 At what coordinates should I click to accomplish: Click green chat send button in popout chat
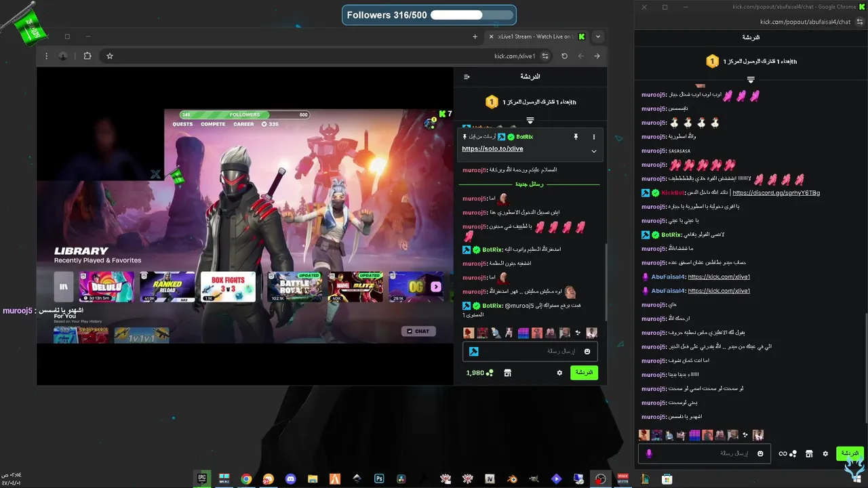tap(850, 453)
